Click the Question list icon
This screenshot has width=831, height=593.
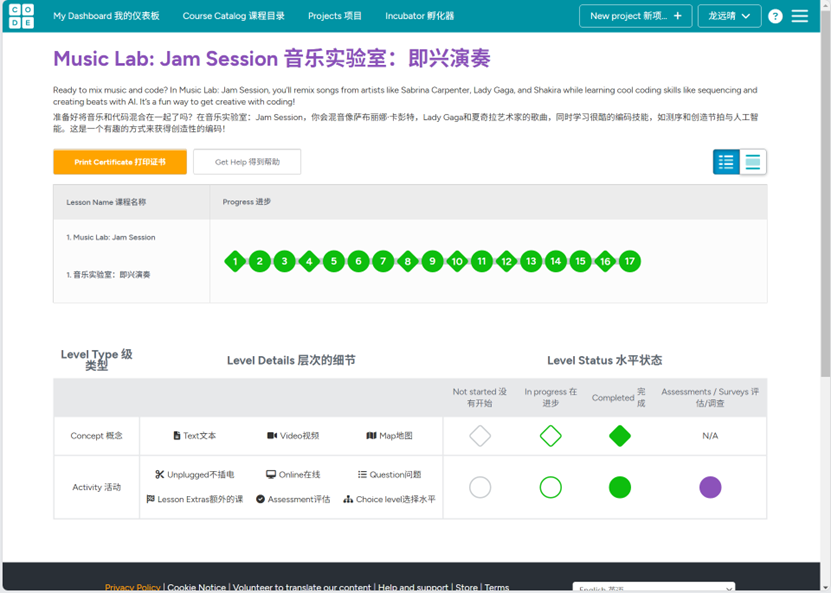tap(362, 474)
